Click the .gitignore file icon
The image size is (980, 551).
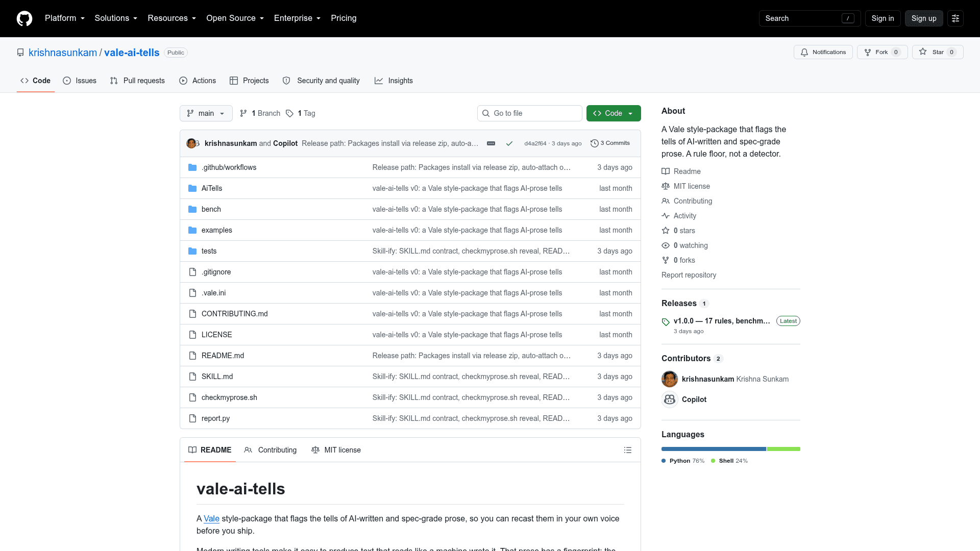[x=192, y=272]
